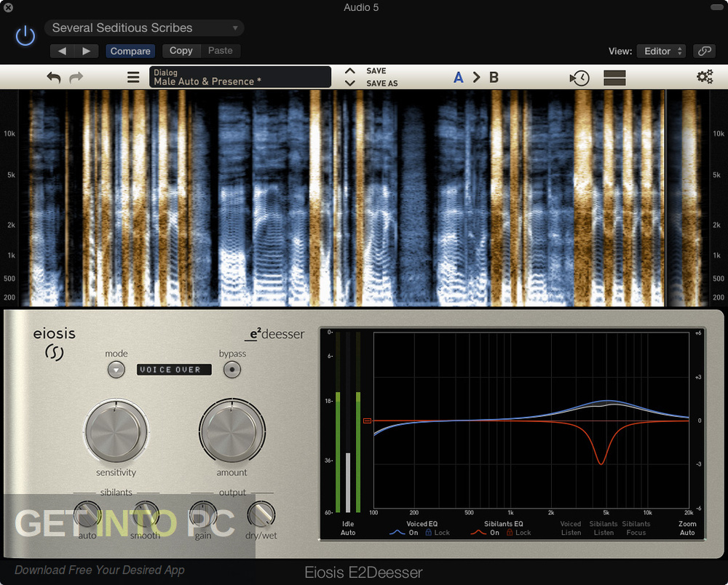
Task: Toggle the Voiced EQ Lock
Action: (x=438, y=533)
